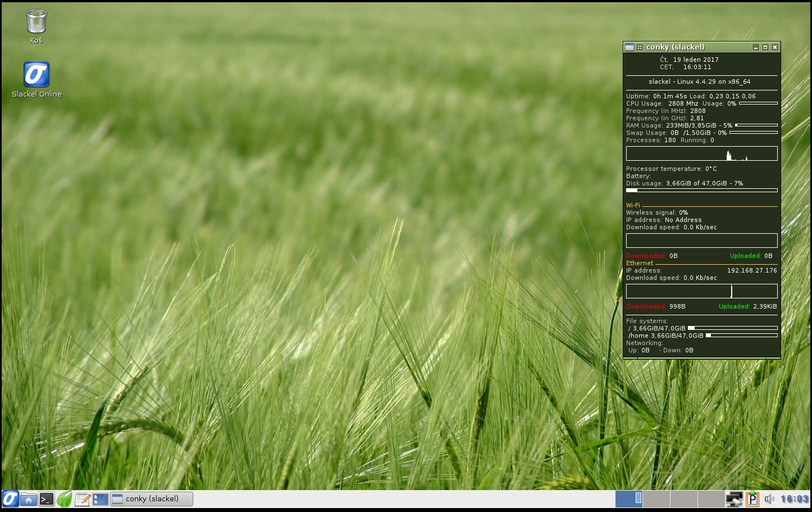Launch the terminal from the taskbar
The width and height of the screenshot is (812, 512).
47,499
